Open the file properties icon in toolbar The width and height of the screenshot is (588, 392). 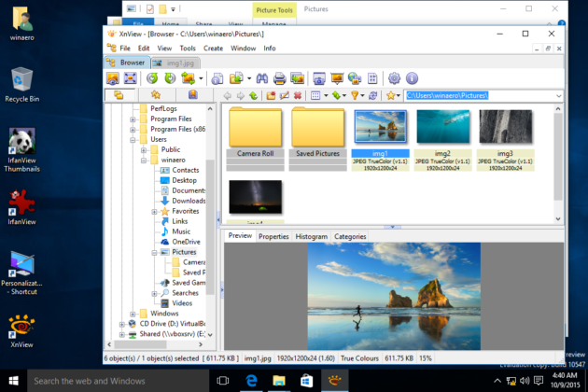(217, 78)
